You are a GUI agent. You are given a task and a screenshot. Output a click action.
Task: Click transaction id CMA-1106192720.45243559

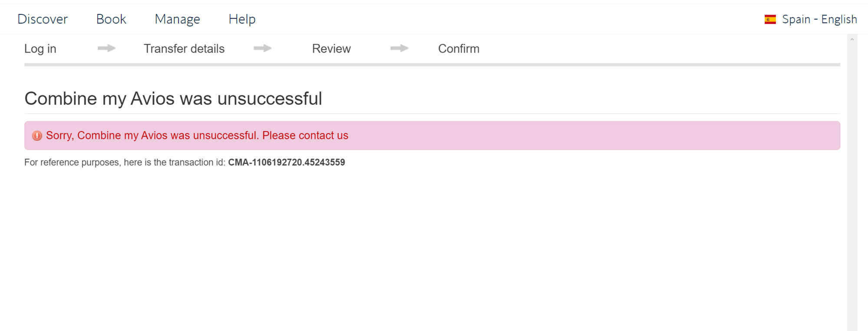click(287, 162)
